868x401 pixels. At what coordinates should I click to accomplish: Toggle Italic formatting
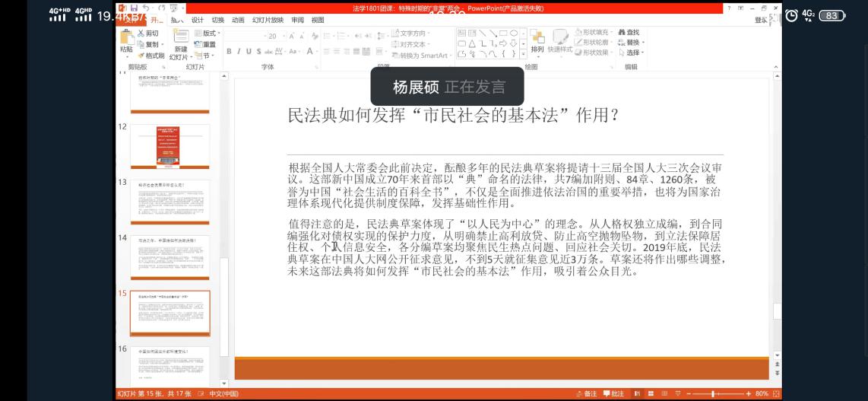(239, 52)
